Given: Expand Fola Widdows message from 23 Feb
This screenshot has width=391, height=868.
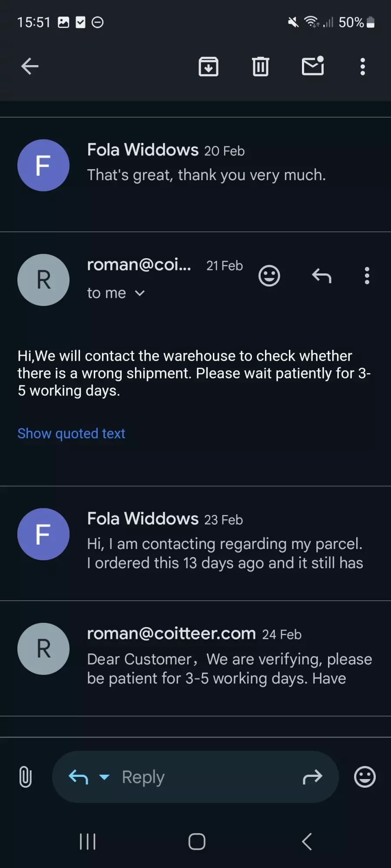Looking at the screenshot, I should [x=195, y=543].
